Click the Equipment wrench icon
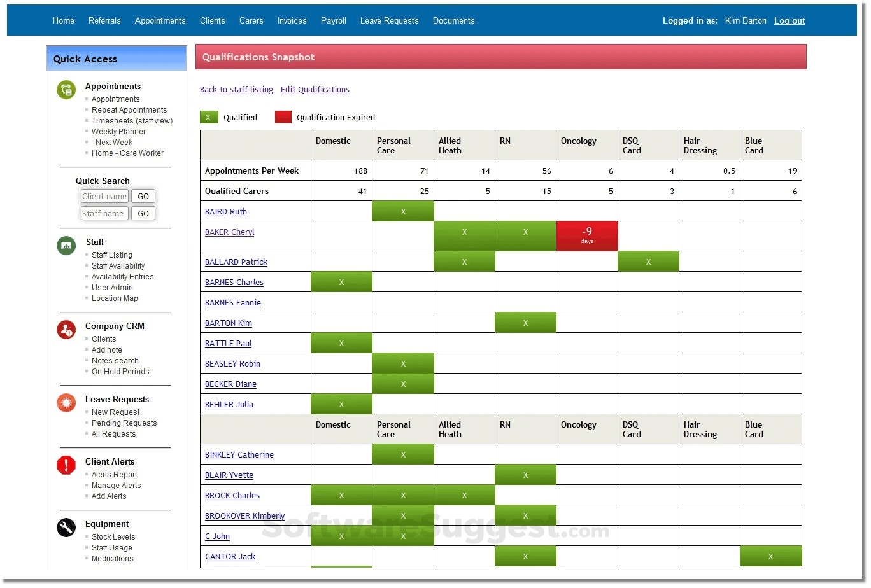871x588 pixels. [x=66, y=528]
